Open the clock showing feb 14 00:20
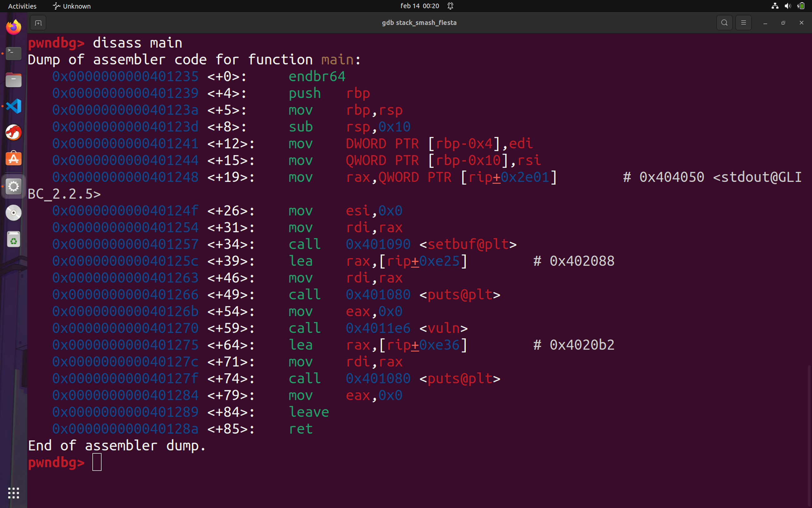 click(420, 6)
